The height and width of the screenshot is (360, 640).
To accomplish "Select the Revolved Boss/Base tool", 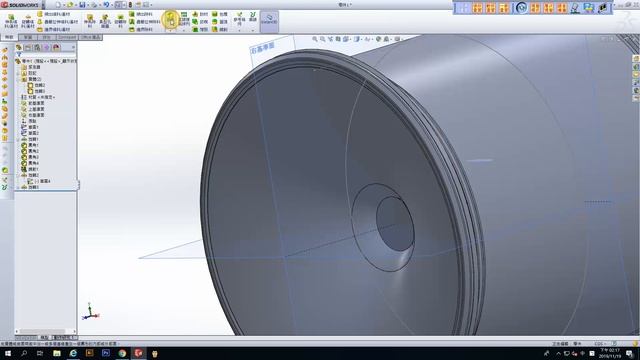I will [28, 21].
